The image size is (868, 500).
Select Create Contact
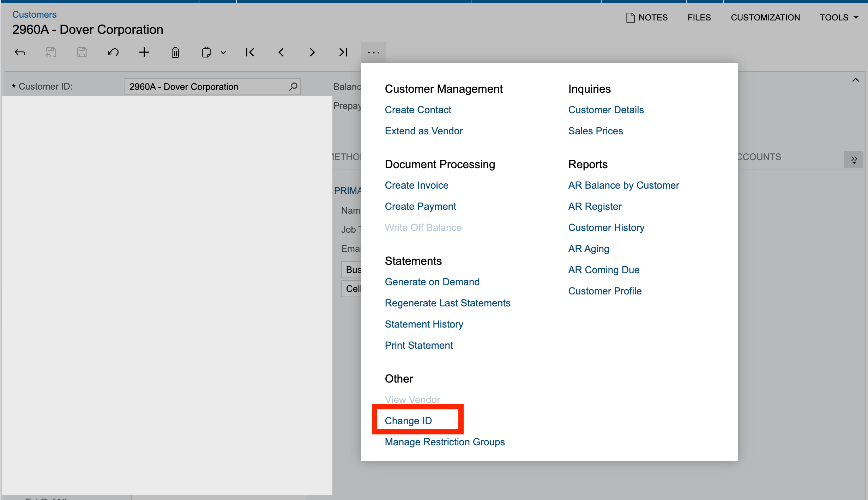(418, 110)
